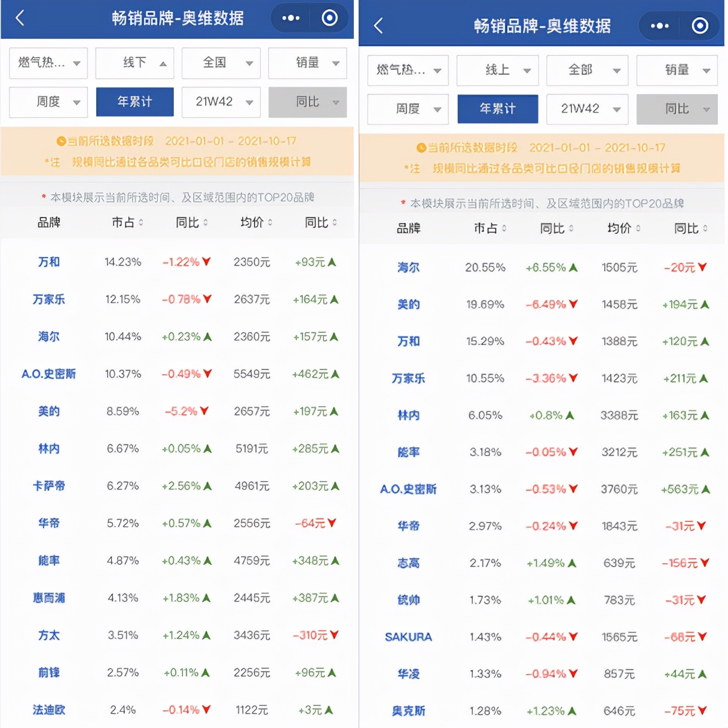Select -6.49% share change cell

(x=552, y=305)
